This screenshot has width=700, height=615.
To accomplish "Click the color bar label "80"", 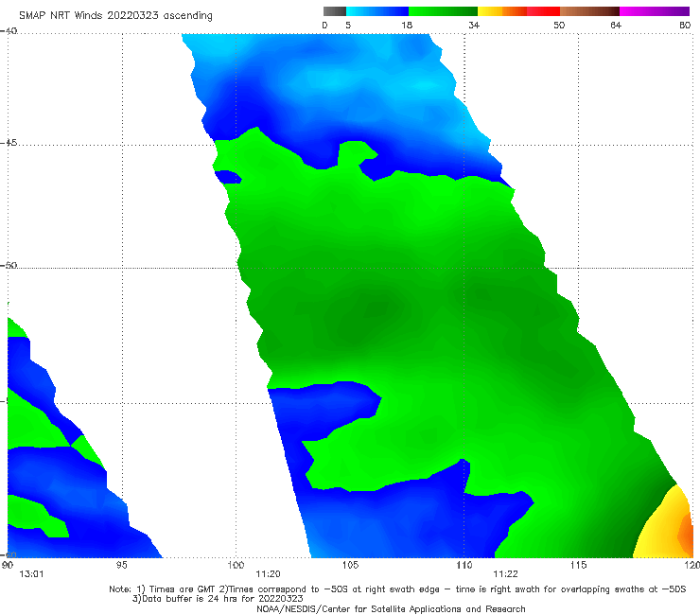I will [x=685, y=26].
